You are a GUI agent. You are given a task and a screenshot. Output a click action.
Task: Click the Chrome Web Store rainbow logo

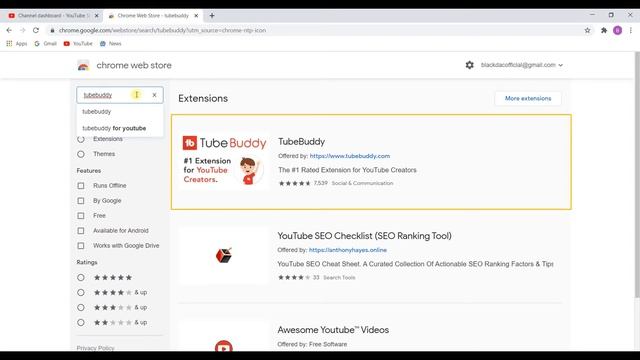pyautogui.click(x=83, y=65)
